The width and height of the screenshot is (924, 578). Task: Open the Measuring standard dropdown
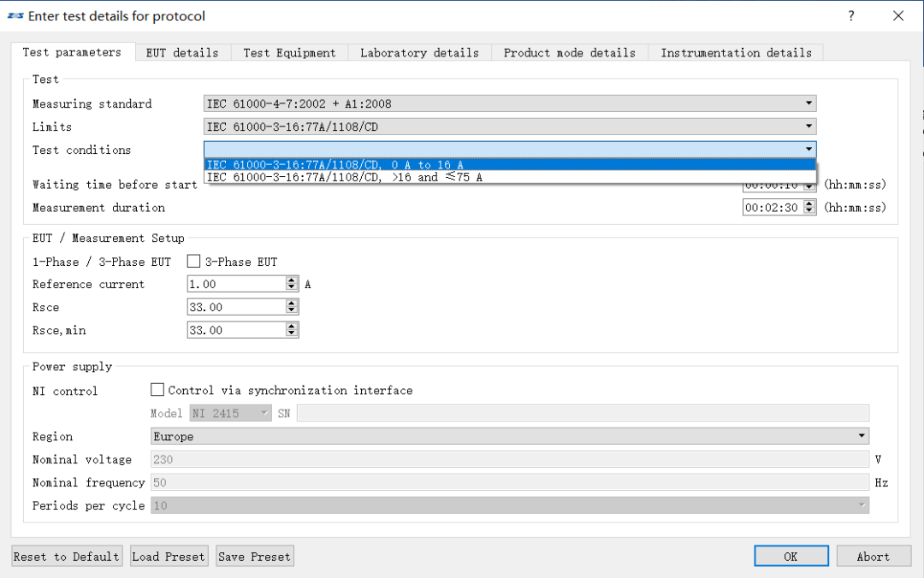coord(510,103)
